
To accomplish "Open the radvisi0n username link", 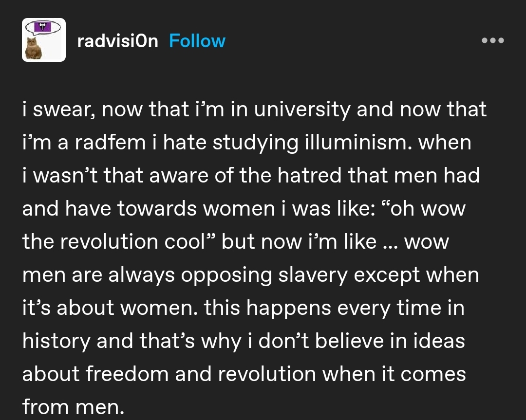I will (x=117, y=41).
